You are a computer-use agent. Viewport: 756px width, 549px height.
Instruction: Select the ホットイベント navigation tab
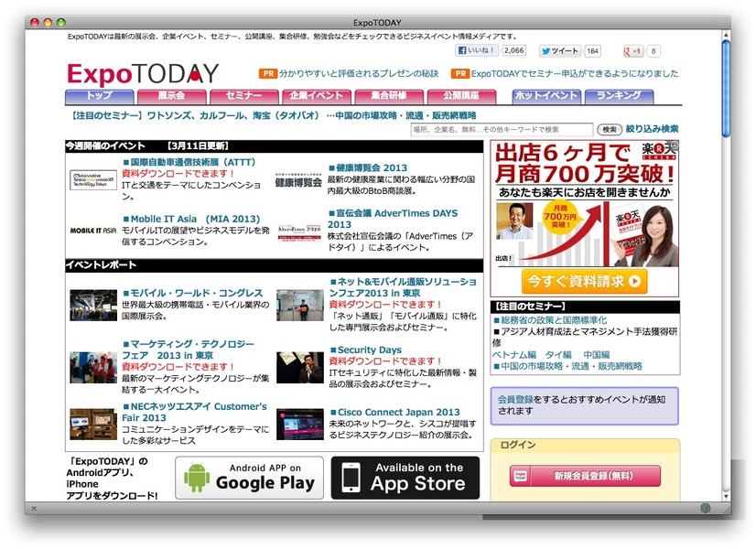pyautogui.click(x=546, y=96)
